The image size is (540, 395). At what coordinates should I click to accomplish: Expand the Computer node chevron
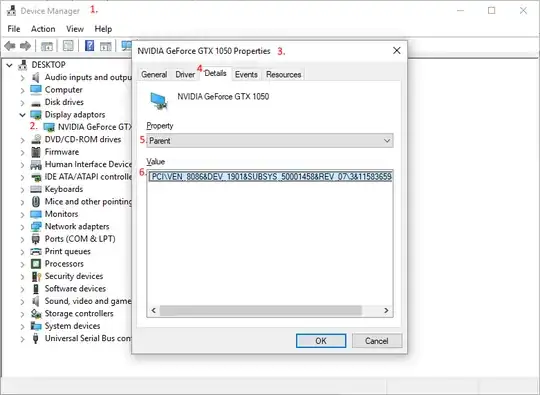pyautogui.click(x=22, y=91)
